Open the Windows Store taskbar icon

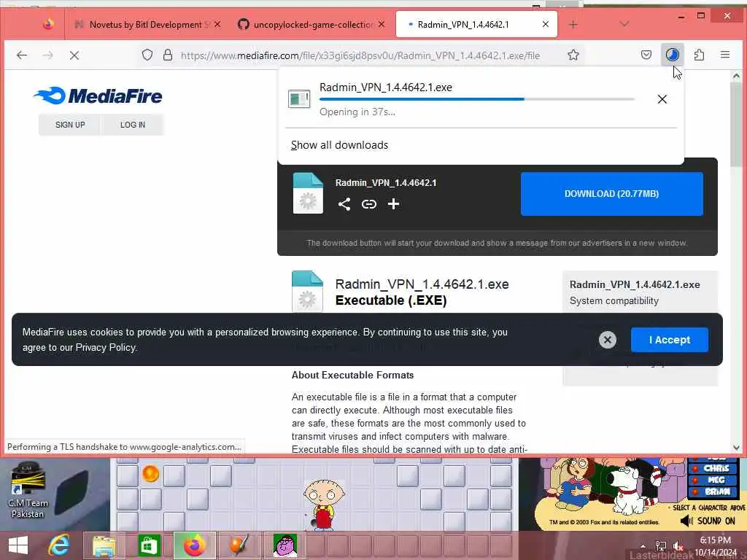pos(149,545)
